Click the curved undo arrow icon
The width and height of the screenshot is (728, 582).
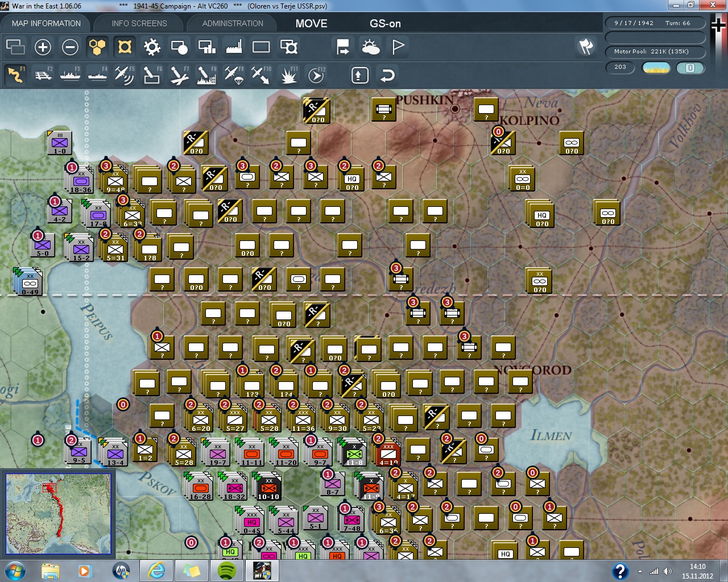[x=387, y=75]
